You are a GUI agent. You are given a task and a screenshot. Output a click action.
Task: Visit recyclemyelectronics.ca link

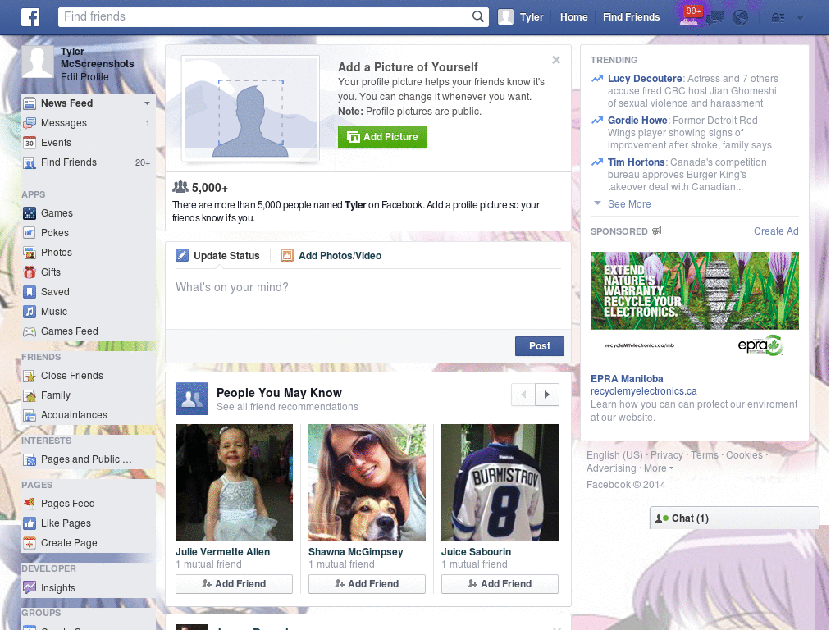click(x=643, y=391)
